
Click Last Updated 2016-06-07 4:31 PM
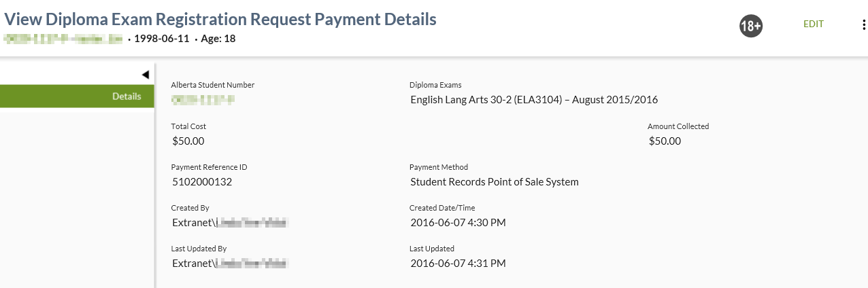point(458,264)
